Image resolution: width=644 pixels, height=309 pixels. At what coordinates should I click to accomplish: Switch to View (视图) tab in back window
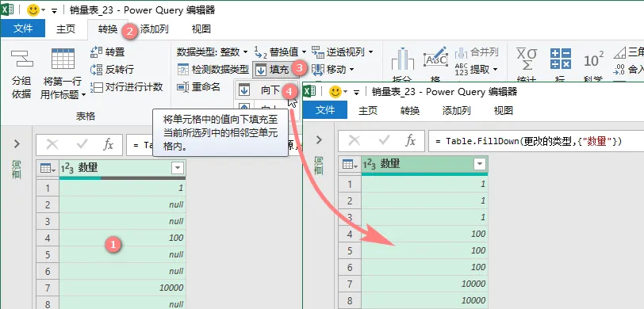tap(201, 29)
